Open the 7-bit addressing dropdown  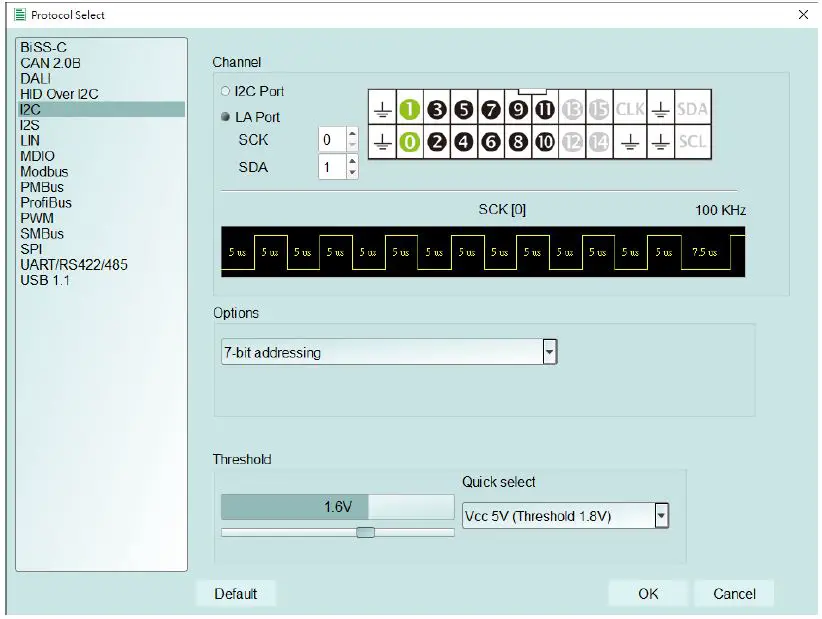click(x=549, y=352)
